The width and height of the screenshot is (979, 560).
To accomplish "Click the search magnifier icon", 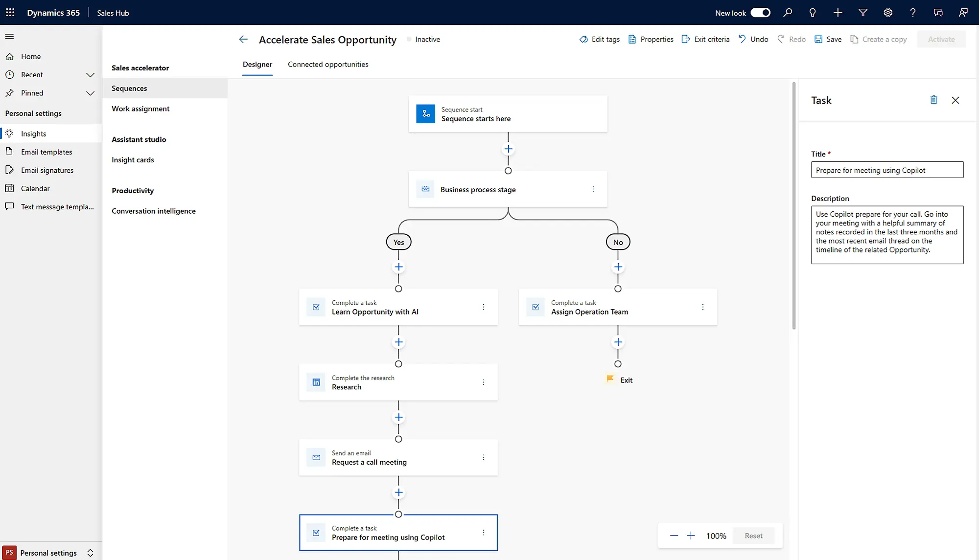I will pyautogui.click(x=788, y=13).
